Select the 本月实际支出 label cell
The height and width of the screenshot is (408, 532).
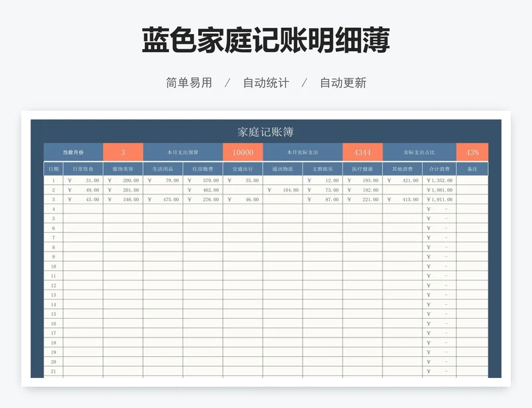click(x=303, y=152)
